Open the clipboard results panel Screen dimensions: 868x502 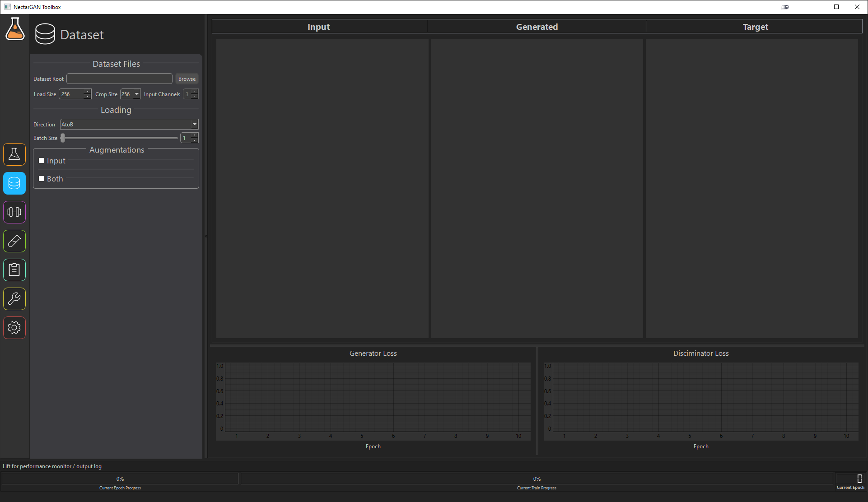(14, 270)
